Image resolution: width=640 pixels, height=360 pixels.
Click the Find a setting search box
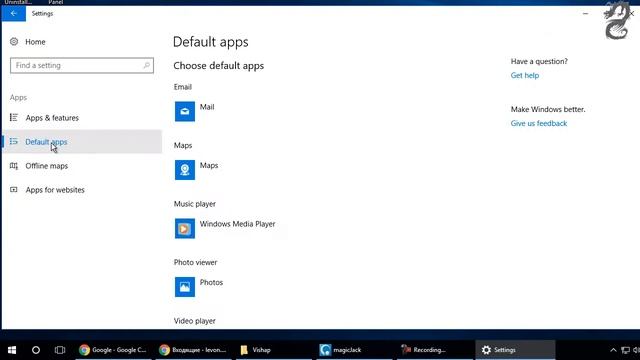point(82,65)
